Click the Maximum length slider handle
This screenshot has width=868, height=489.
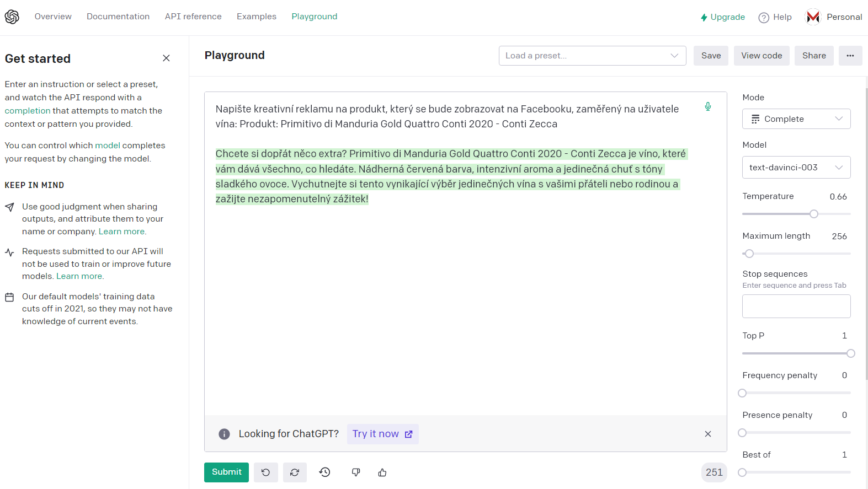pyautogui.click(x=749, y=254)
